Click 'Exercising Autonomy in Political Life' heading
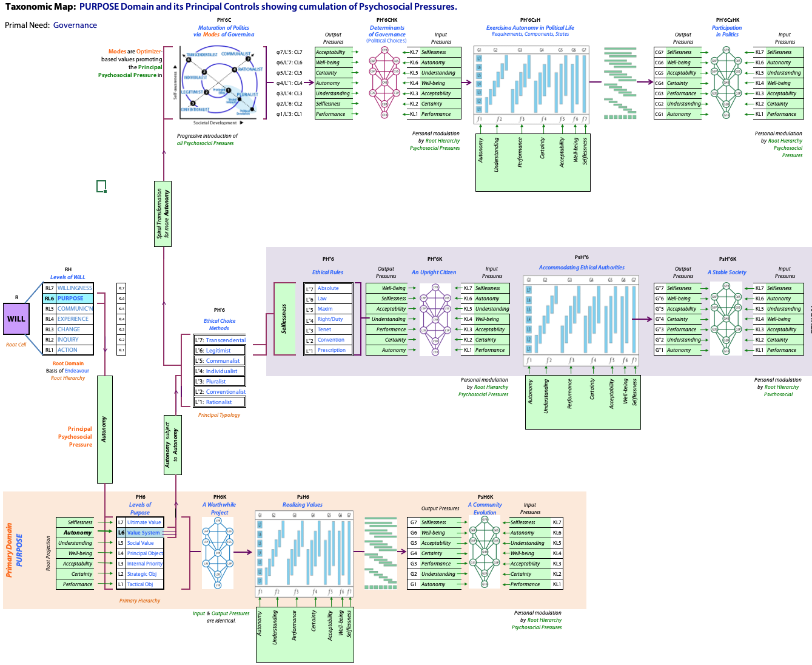The width and height of the screenshot is (812, 665). (530, 28)
